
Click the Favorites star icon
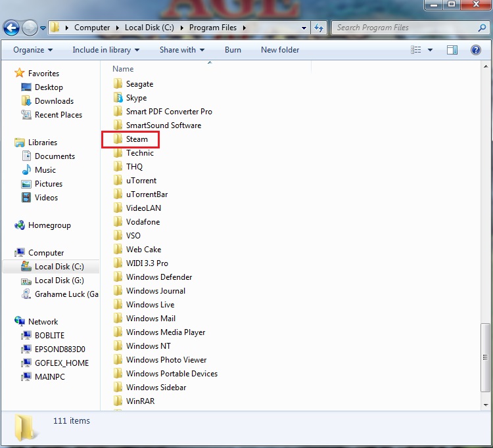coord(20,73)
